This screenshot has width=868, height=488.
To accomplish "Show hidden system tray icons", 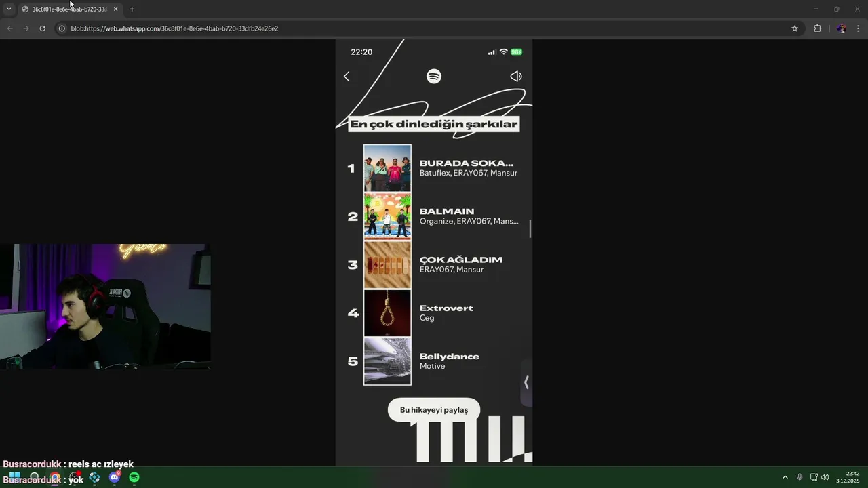I will [785, 477].
